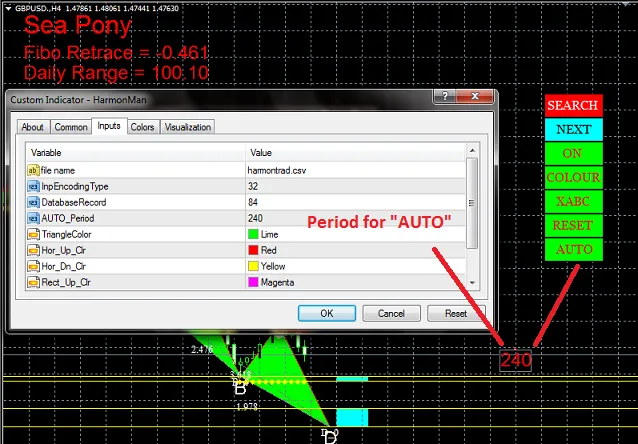Click the TriangleColor row color icon

click(x=33, y=234)
